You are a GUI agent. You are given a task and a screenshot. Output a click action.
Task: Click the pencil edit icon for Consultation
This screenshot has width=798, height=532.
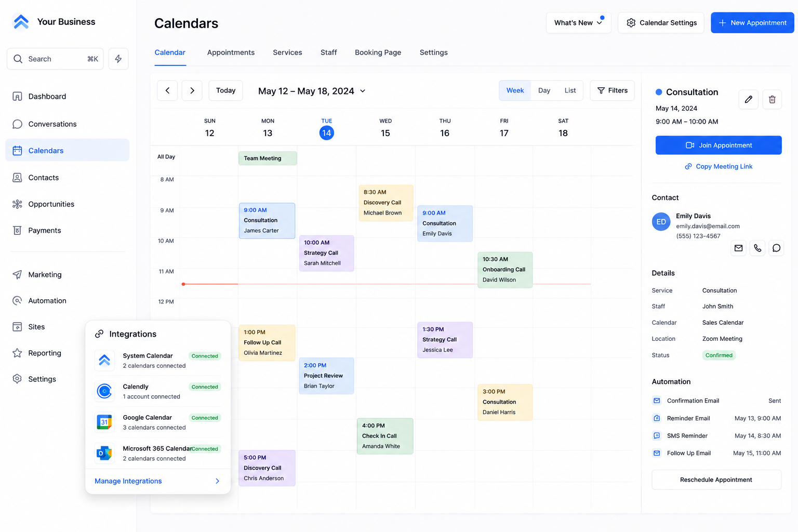(748, 99)
